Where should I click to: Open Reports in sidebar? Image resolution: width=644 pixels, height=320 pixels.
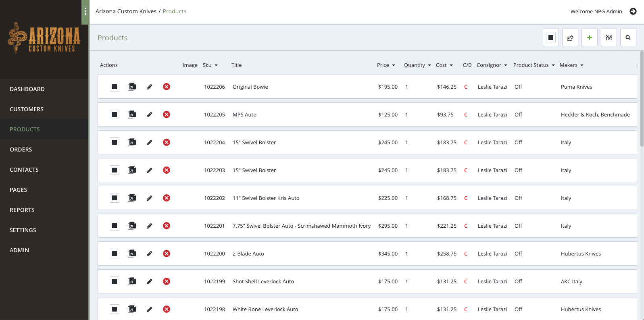(44, 210)
